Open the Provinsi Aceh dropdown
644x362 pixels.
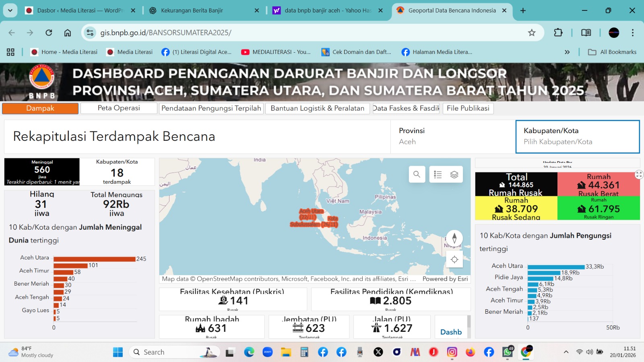click(x=452, y=137)
